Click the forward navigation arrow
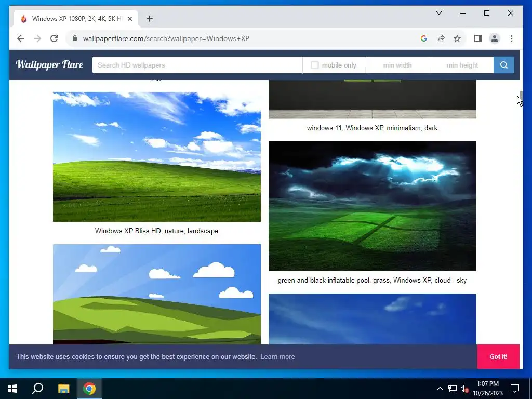This screenshot has width=532, height=399. coord(37,38)
